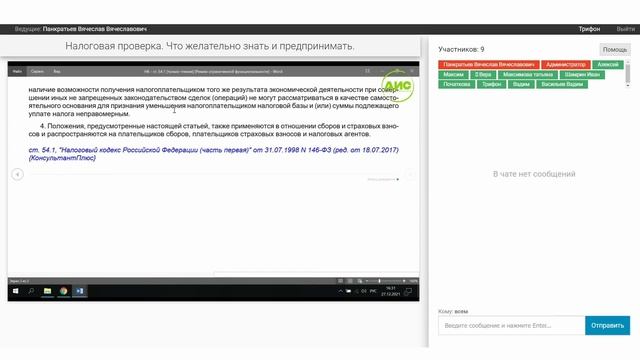Select participant Администратор
This screenshot has height=360, width=640.
tap(566, 64)
